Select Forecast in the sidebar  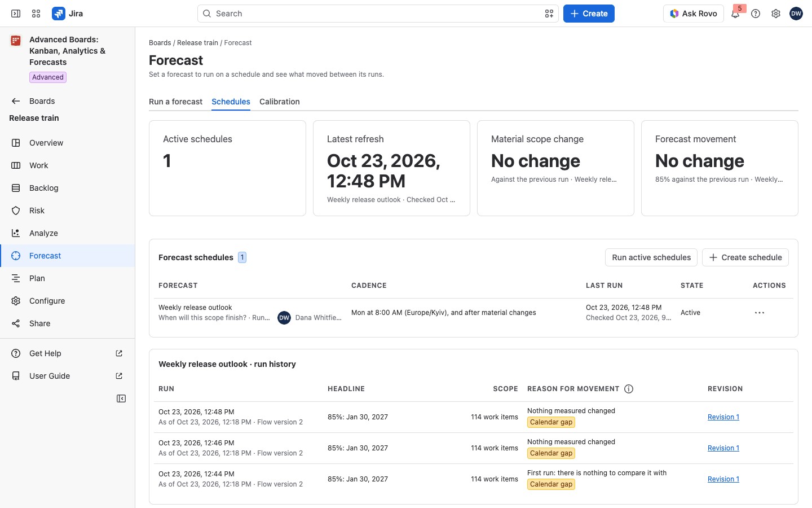click(x=68, y=256)
